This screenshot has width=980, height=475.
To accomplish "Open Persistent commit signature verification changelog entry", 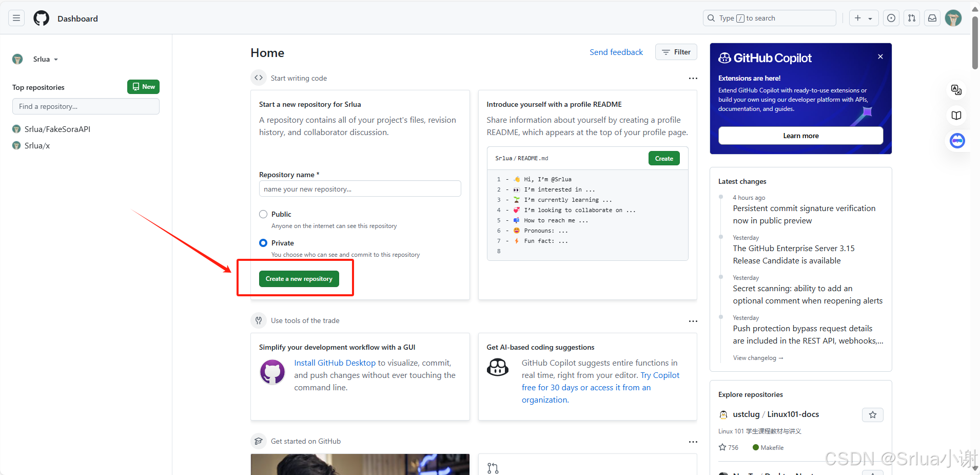I will click(x=804, y=215).
